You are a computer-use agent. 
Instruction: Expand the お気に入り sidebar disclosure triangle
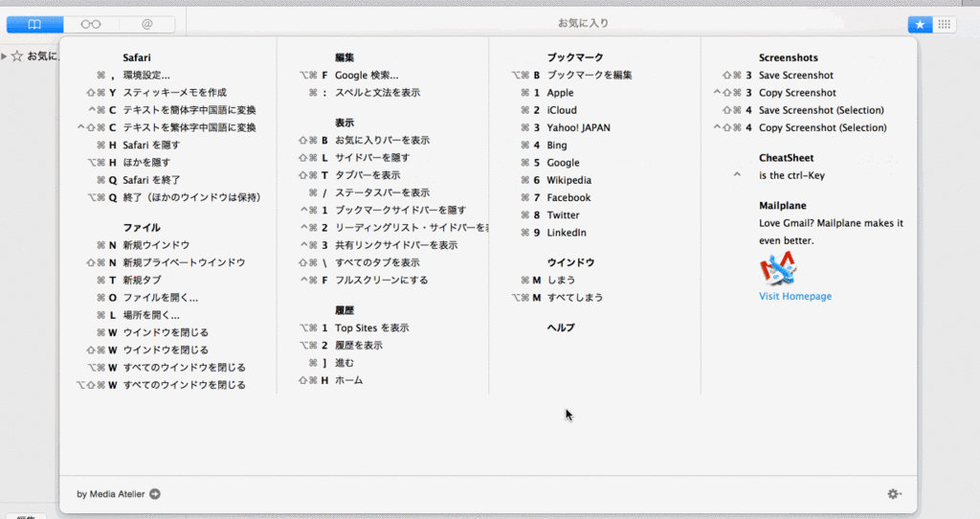tap(5, 56)
